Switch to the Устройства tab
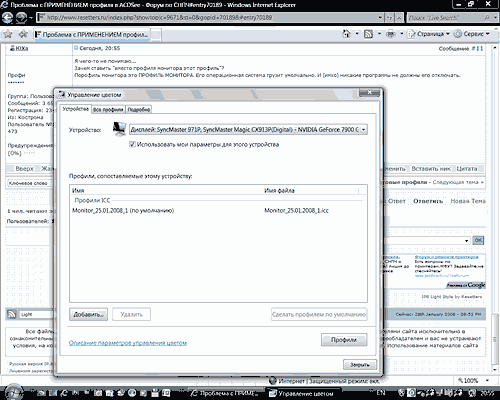The height and width of the screenshot is (400, 500). click(76, 109)
